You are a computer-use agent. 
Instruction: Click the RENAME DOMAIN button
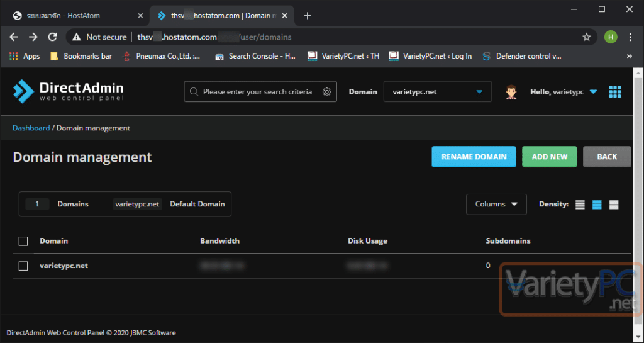click(x=474, y=157)
